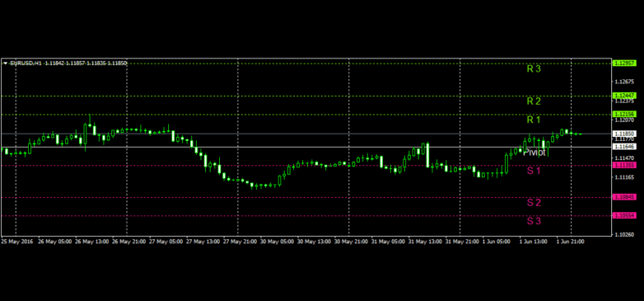Click the white 1.11646 pivot price tag
Image resolution: width=644 pixels, height=301 pixels.
tap(624, 147)
